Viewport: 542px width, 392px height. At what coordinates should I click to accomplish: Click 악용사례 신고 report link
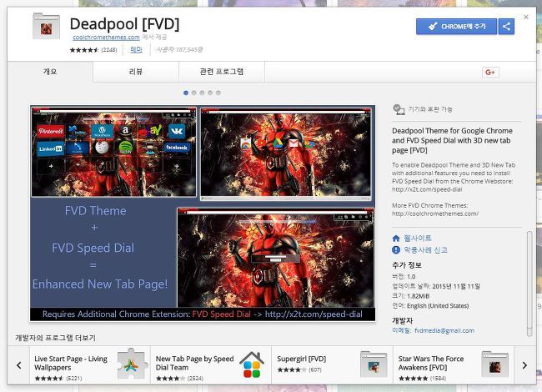(x=425, y=250)
